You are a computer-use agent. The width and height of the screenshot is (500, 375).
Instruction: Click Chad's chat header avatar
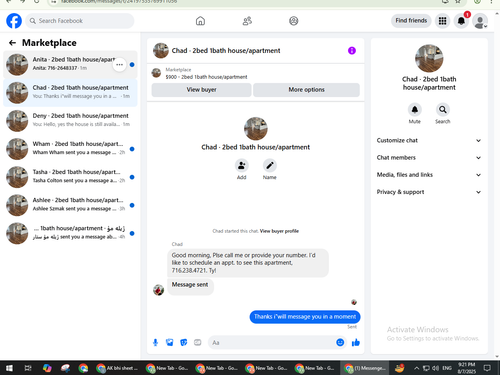pos(161,51)
